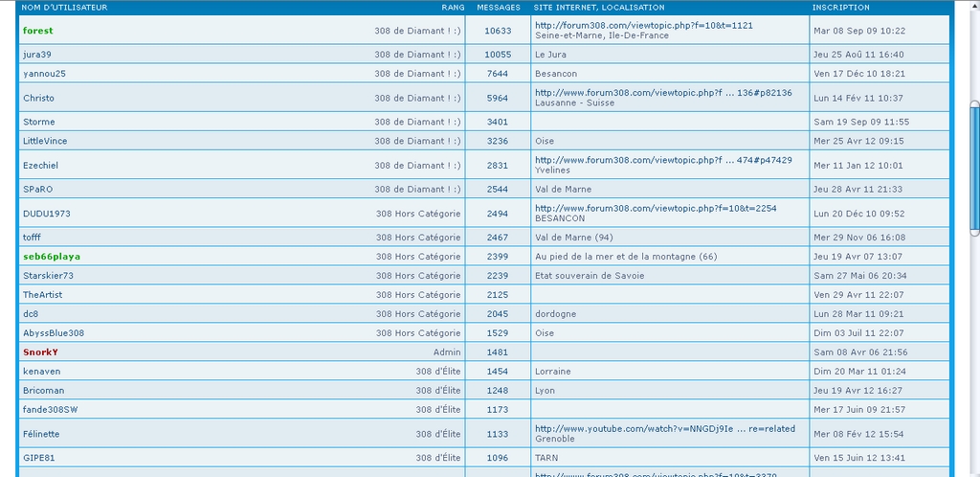
Task: Open AbyssBlue308's profile page
Action: tap(54, 332)
